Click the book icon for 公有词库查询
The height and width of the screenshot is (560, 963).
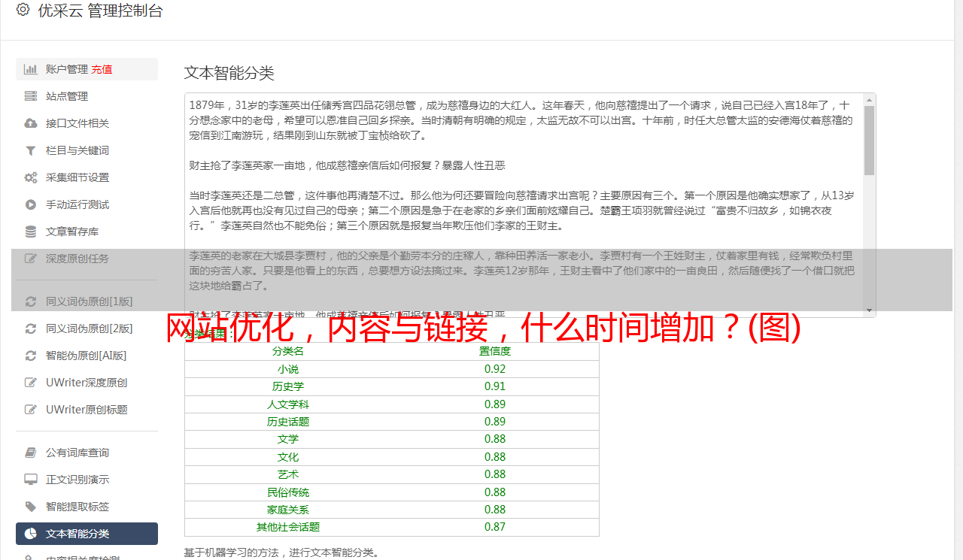point(31,453)
